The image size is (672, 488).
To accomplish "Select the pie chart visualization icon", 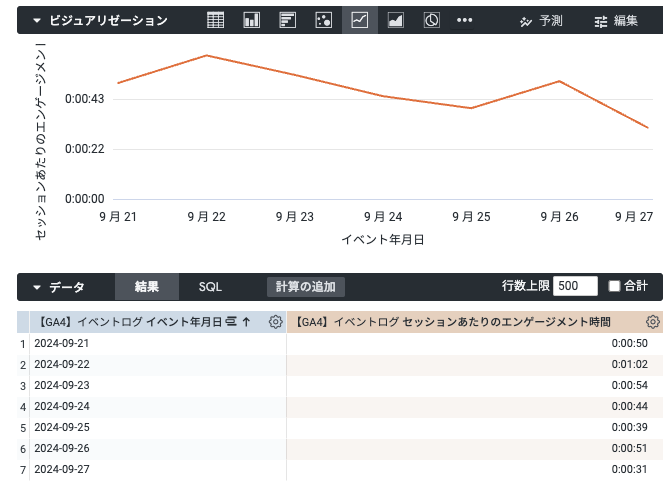I will tap(431, 20).
